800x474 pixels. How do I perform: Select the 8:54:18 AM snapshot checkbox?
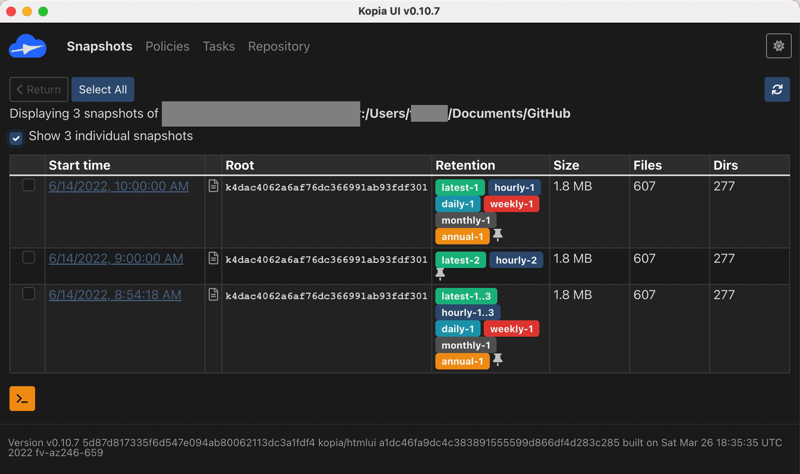pos(29,293)
